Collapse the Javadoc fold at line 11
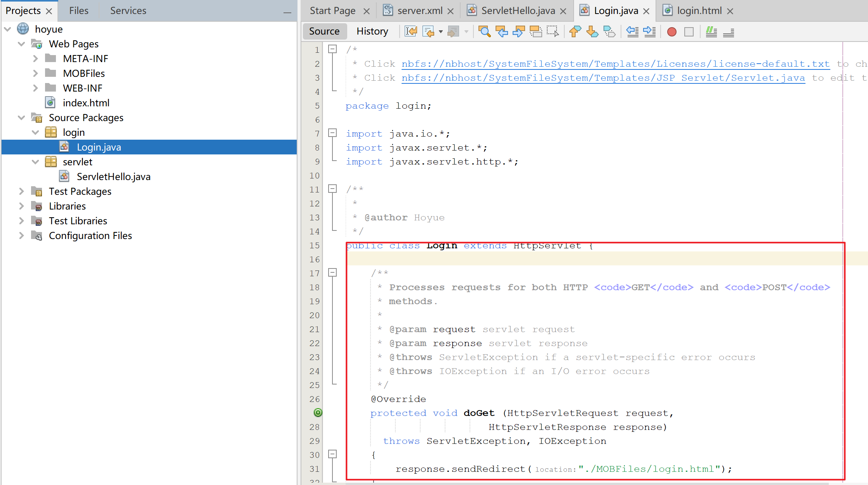Image resolution: width=868 pixels, height=485 pixels. point(332,189)
